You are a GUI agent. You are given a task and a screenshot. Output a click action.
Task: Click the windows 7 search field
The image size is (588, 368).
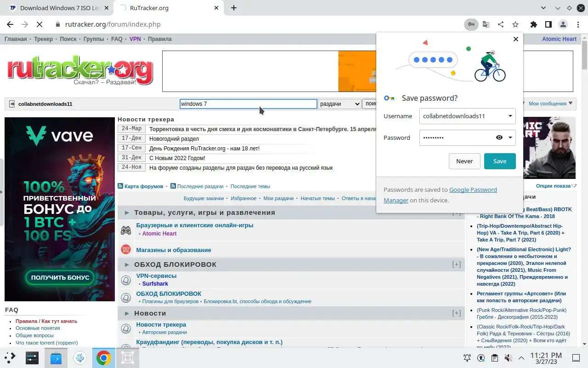248,104
